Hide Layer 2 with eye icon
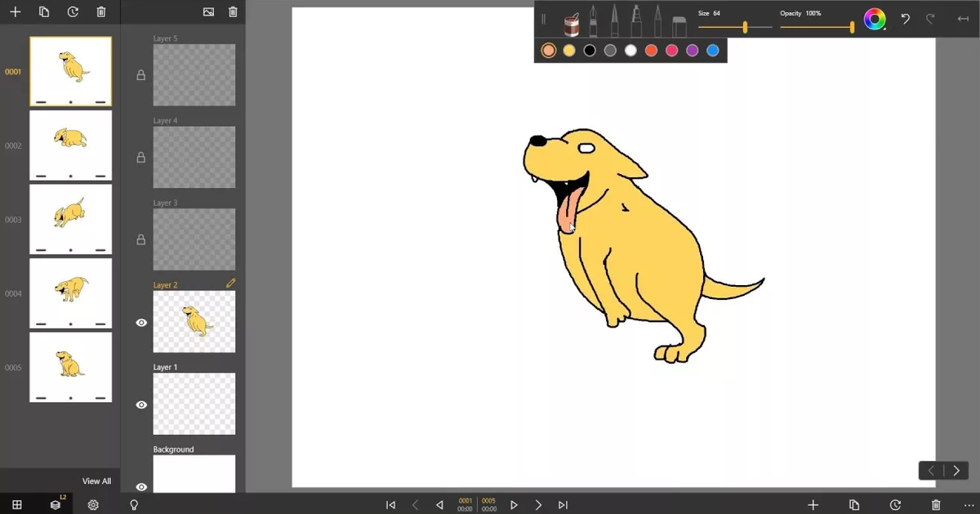This screenshot has height=514, width=980. [x=141, y=323]
